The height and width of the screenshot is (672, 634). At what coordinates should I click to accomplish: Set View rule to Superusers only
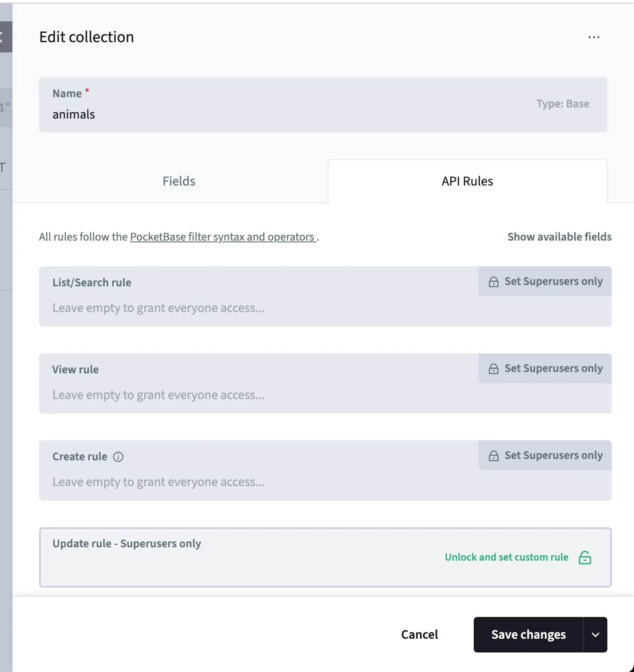tap(553, 368)
